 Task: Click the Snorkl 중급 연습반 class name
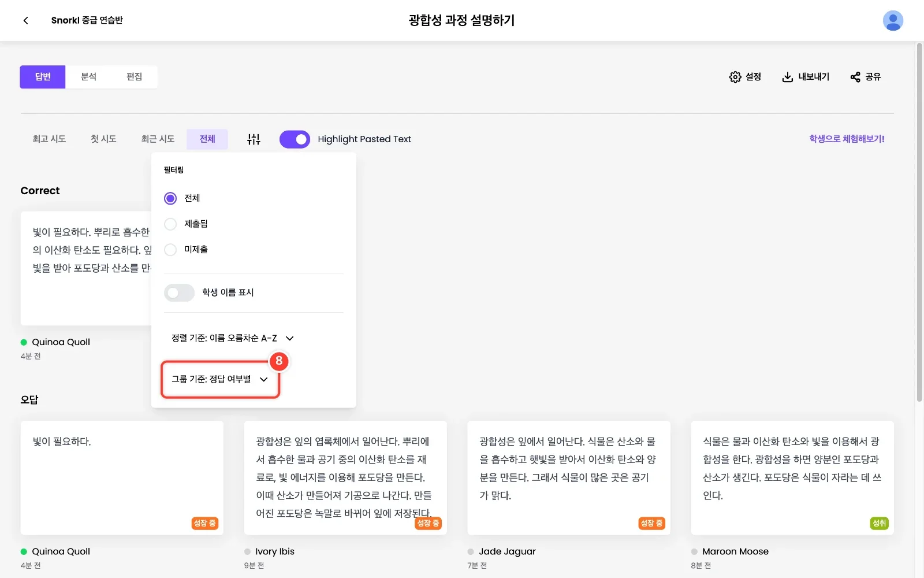coord(87,20)
